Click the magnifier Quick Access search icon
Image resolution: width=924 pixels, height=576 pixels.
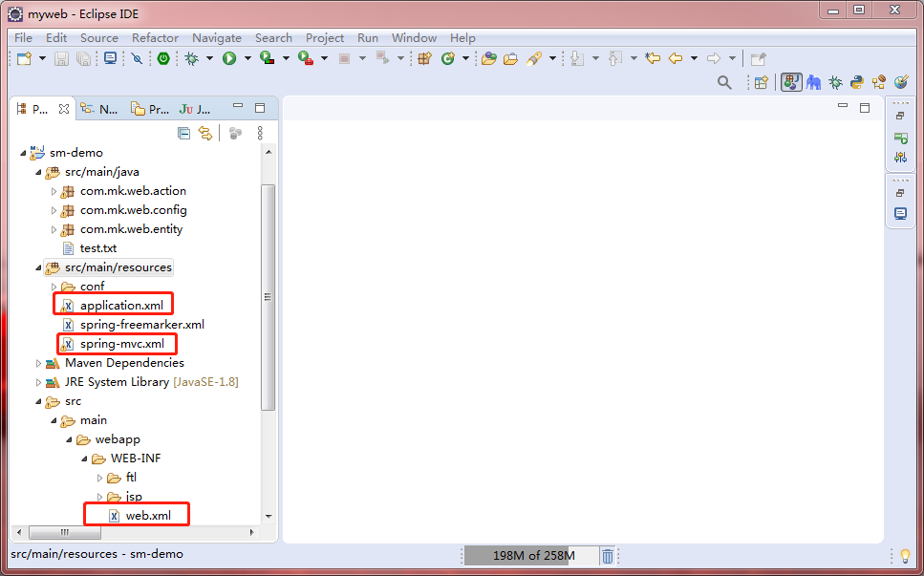point(724,82)
